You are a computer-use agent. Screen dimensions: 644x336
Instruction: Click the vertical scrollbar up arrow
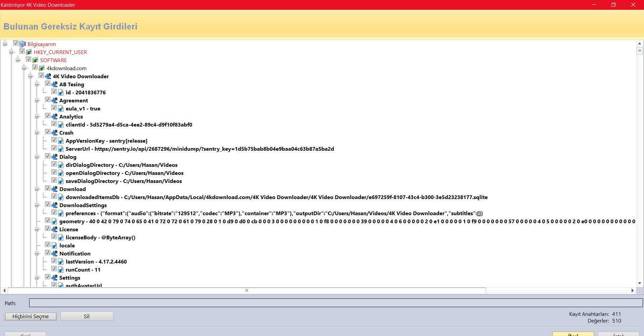click(x=640, y=43)
